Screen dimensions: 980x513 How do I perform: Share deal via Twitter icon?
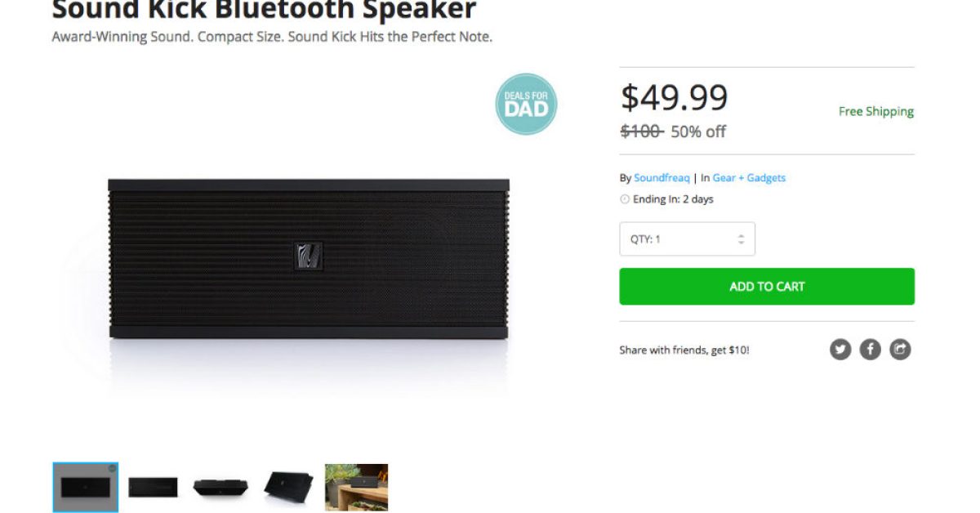(840, 350)
